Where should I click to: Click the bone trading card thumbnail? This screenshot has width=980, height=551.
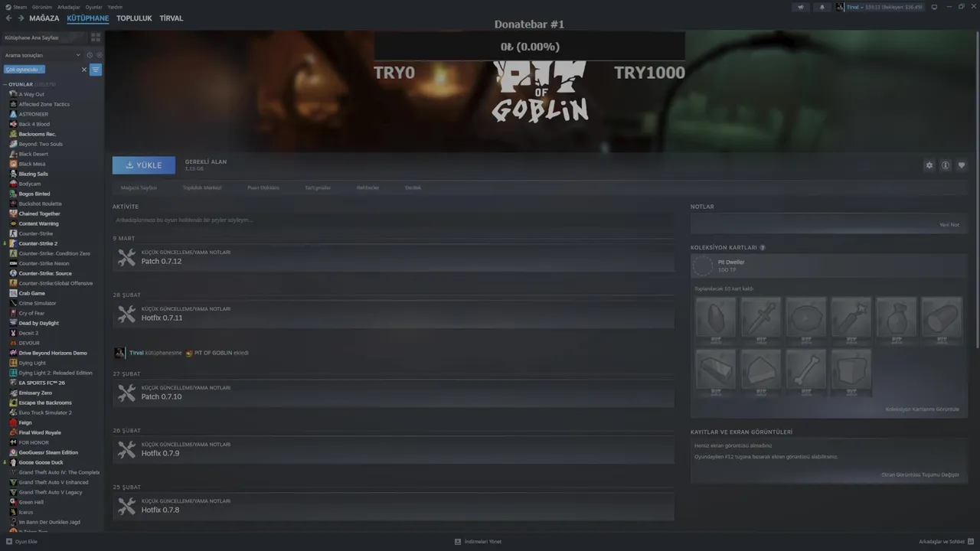(806, 371)
